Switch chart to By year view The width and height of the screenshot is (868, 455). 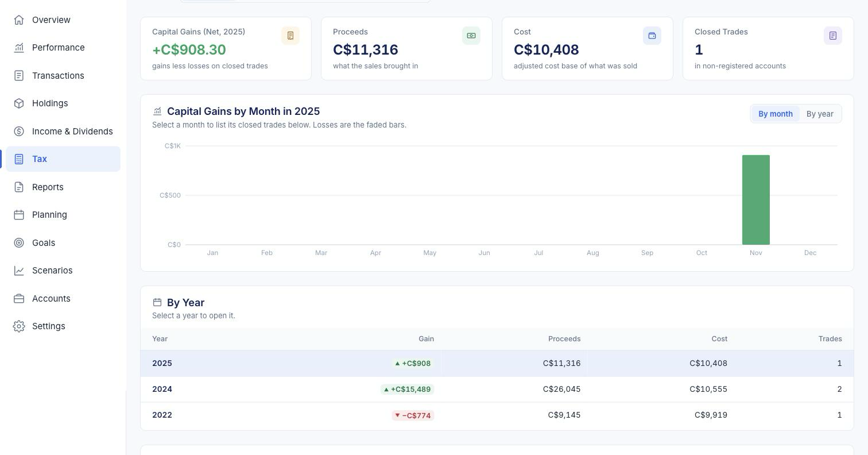(x=820, y=114)
